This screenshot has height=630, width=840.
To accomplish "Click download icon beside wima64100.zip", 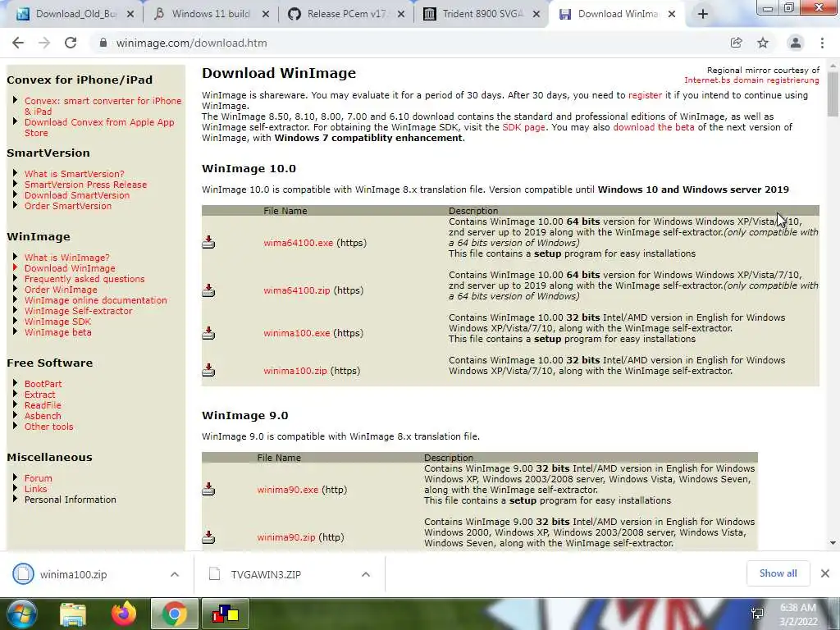I will [208, 290].
